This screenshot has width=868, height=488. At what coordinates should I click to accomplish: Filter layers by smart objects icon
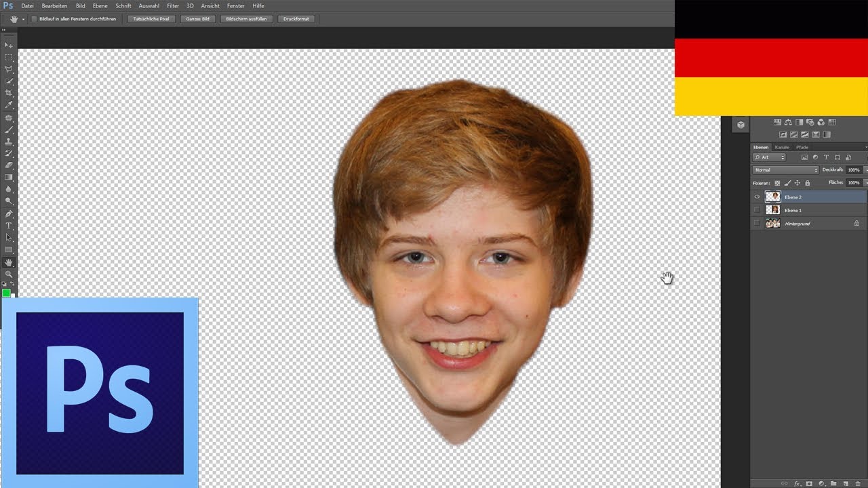(848, 157)
